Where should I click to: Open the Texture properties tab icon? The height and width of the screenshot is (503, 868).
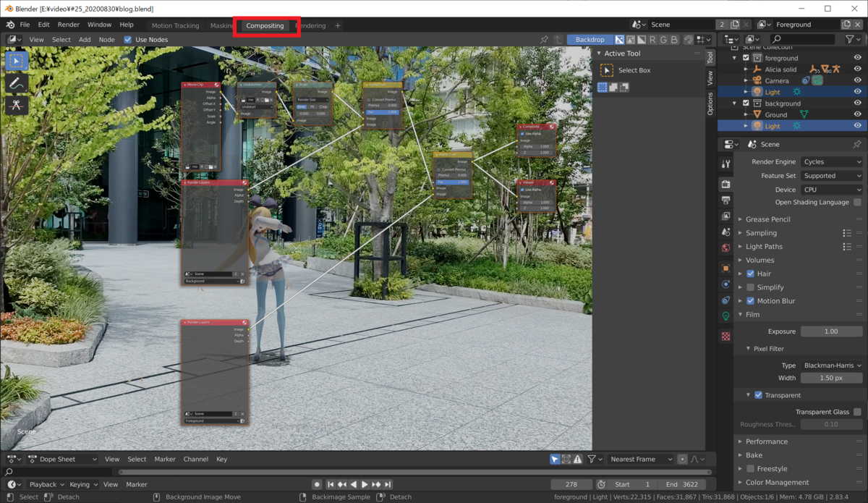point(726,337)
